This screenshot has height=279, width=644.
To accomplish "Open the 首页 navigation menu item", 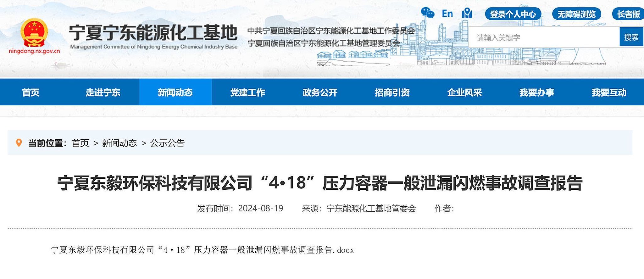I will [x=31, y=92].
